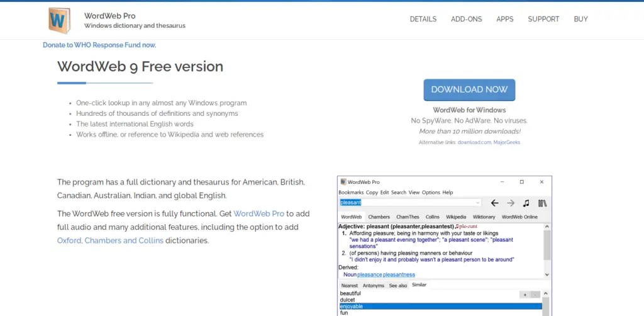
Task: Go back with the left arrow icon
Action: (x=494, y=203)
